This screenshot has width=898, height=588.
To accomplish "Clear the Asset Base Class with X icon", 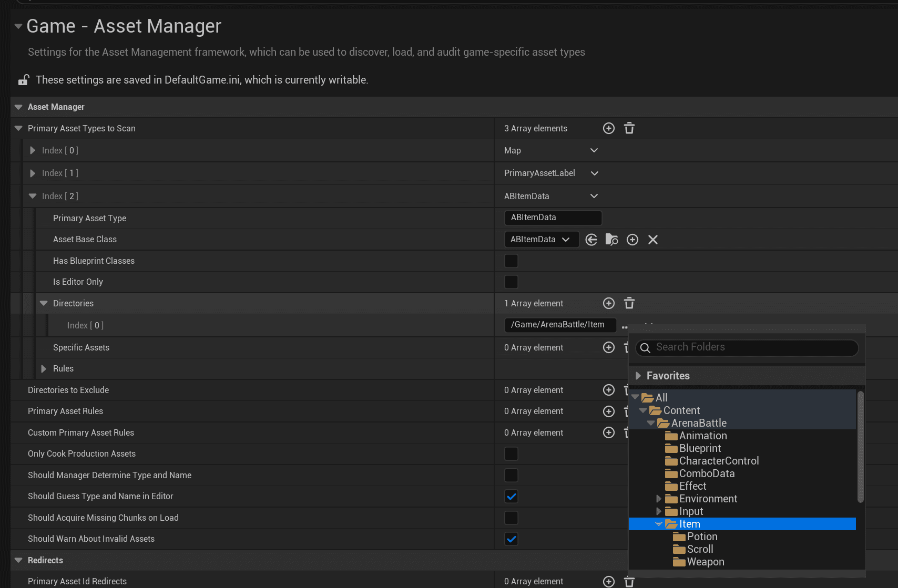I will [x=652, y=240].
